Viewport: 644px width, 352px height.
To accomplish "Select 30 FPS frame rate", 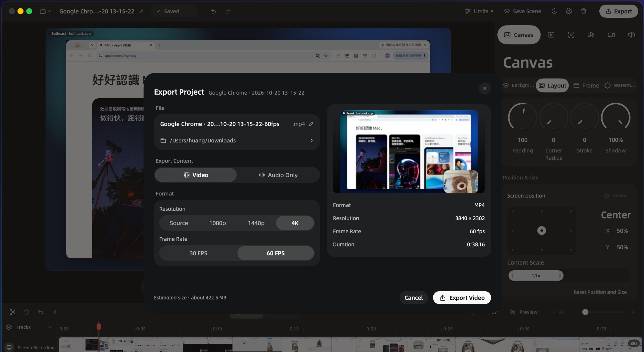I will (x=198, y=253).
